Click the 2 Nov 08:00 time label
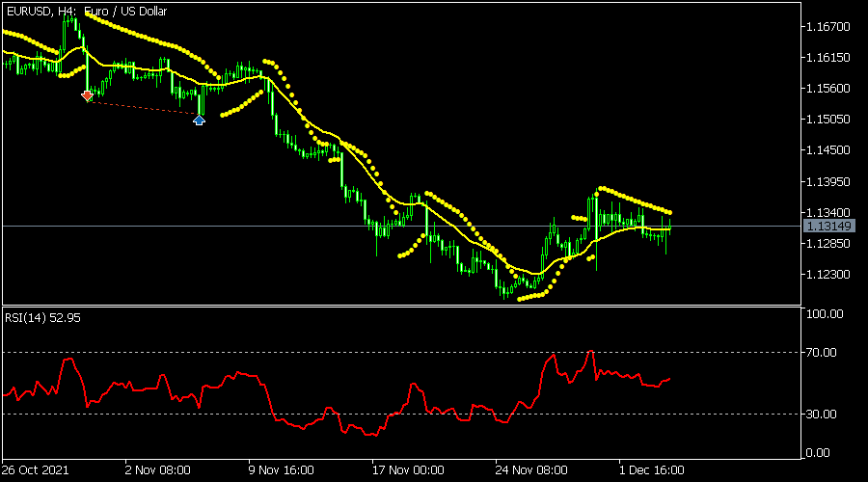This screenshot has height=482, width=868. pos(158,470)
